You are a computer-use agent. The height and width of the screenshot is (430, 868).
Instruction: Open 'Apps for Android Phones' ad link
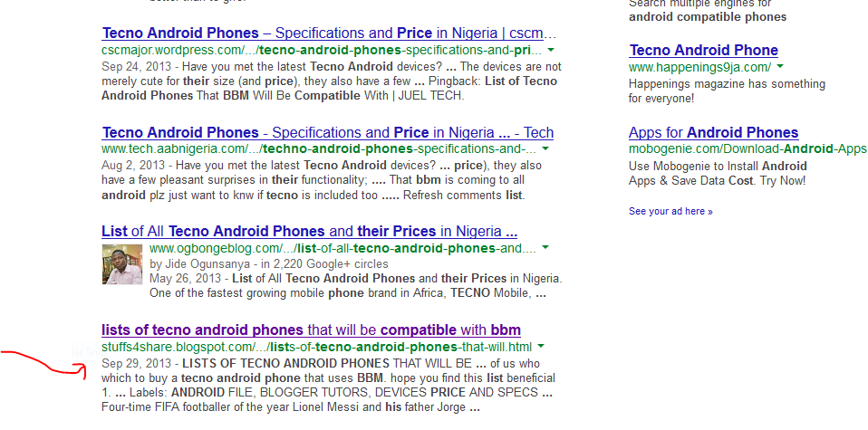coord(714,133)
